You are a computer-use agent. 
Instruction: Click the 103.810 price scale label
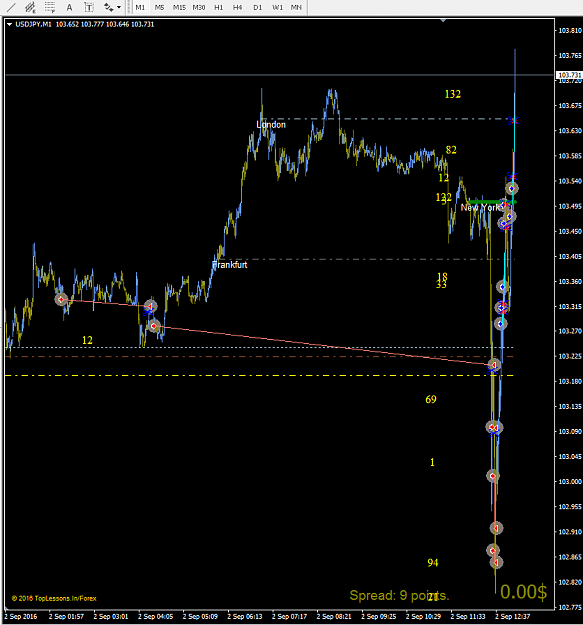[570, 30]
